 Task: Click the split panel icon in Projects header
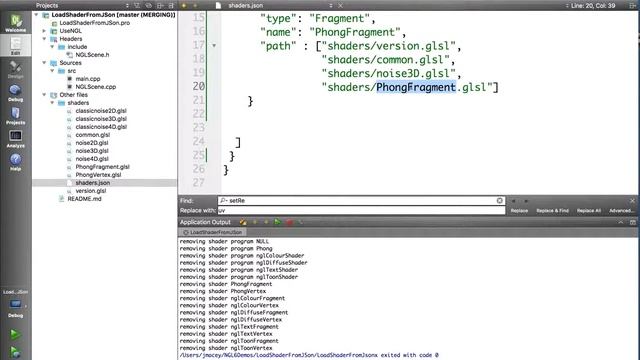tap(160, 6)
